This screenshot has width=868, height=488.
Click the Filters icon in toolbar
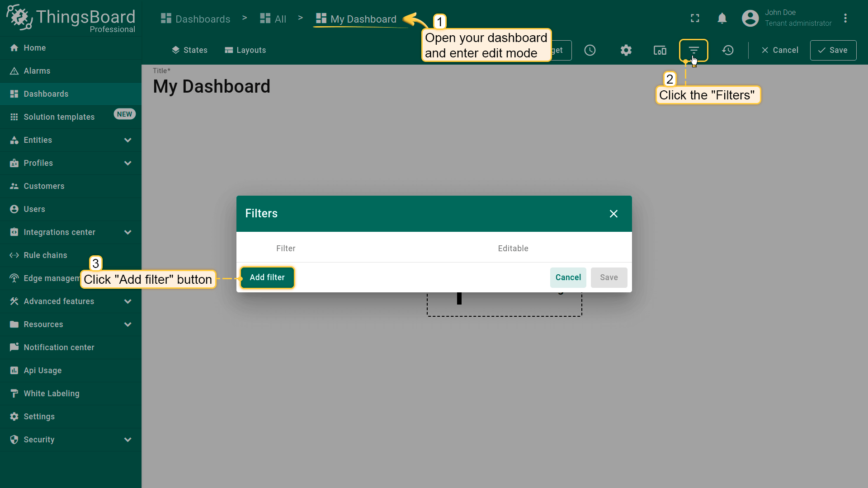(693, 50)
